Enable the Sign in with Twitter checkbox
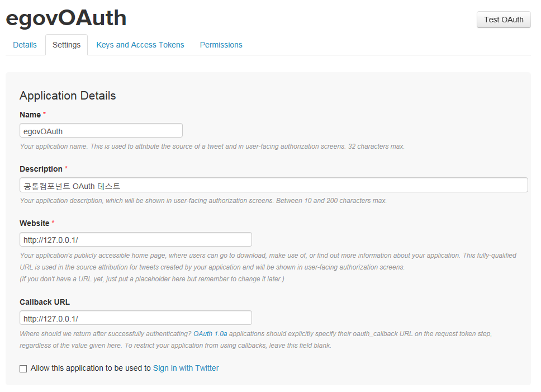Viewport: 541px width, 392px height. [23, 369]
